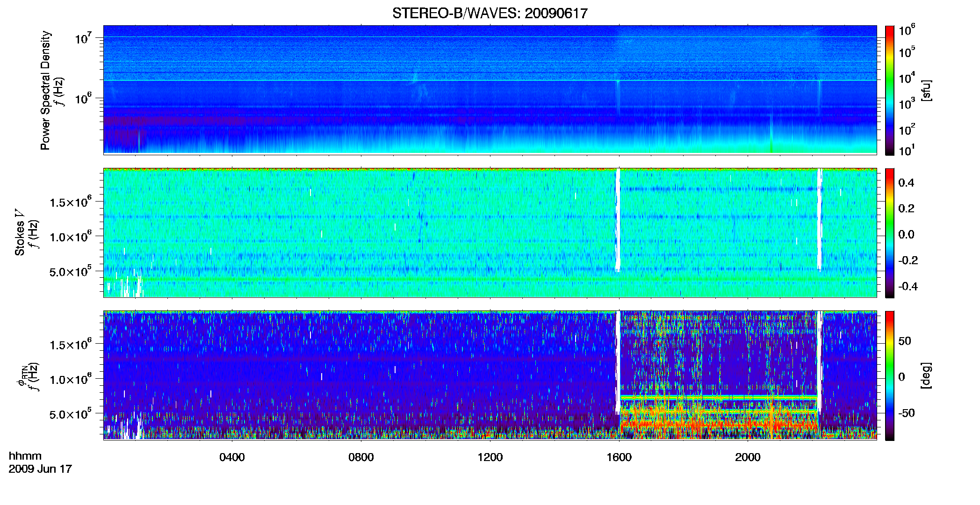Click the Stokes V colorbar value '-0.4'
Viewport: 980px width, 505px height.
click(x=908, y=286)
